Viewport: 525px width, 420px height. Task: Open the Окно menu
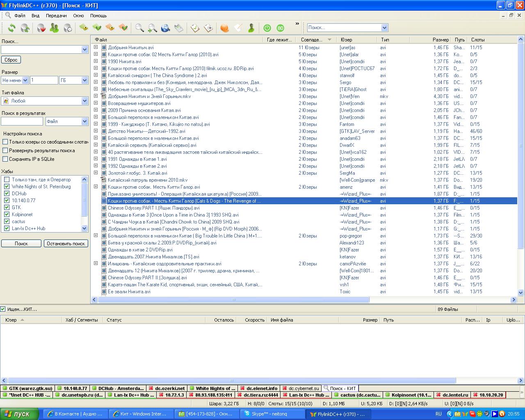pos(78,16)
